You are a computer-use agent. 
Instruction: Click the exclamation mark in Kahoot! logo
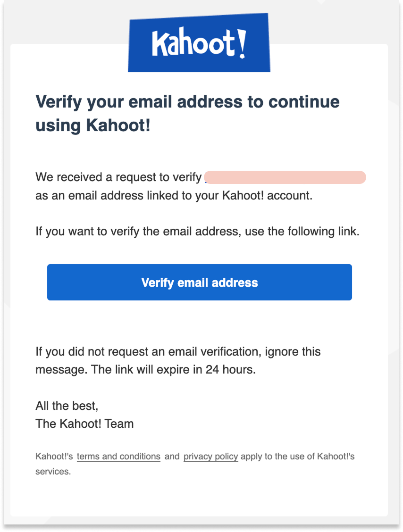(x=242, y=44)
